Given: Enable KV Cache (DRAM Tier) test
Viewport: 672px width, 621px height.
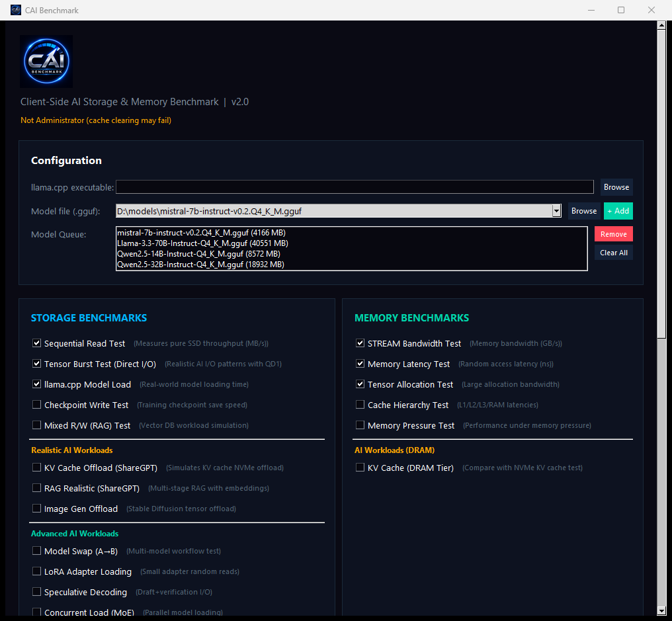Looking at the screenshot, I should pyautogui.click(x=360, y=467).
